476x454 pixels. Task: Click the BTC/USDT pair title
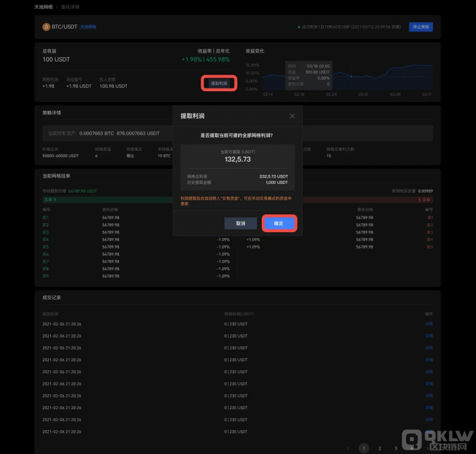pyautogui.click(x=65, y=27)
